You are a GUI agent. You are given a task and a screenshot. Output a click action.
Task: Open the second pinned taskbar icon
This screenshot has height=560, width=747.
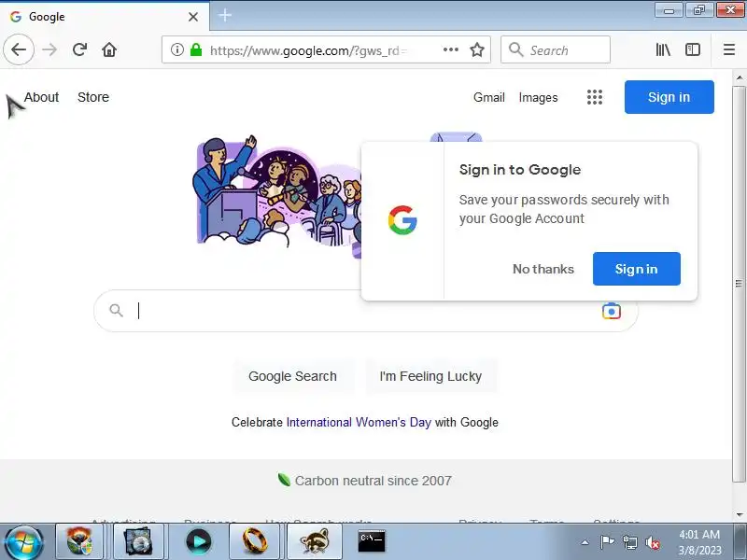(x=137, y=542)
